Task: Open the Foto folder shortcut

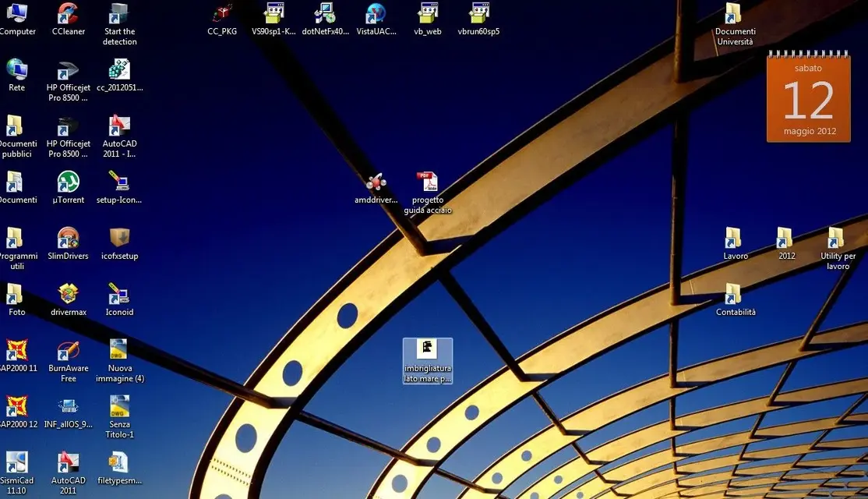Action: (x=16, y=299)
